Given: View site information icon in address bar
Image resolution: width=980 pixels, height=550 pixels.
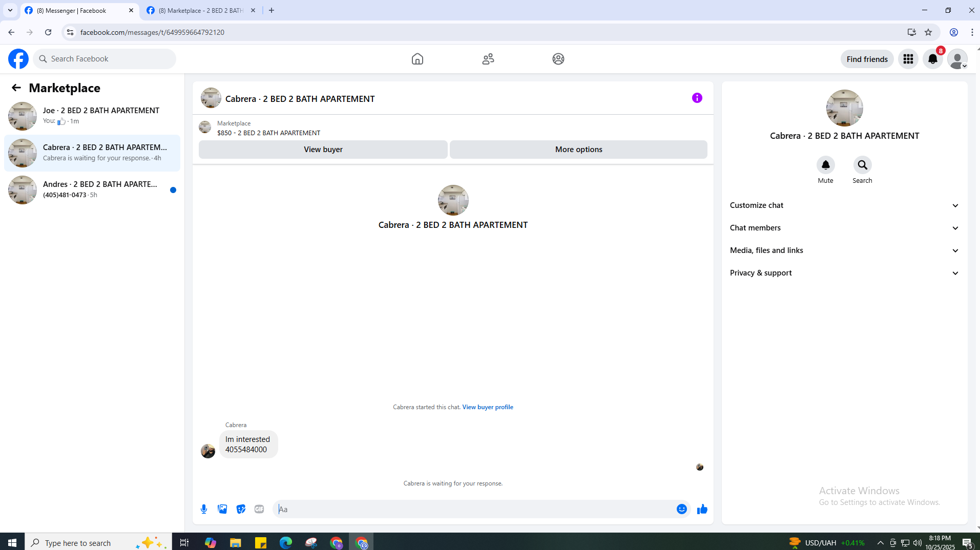Looking at the screenshot, I should click(x=70, y=32).
